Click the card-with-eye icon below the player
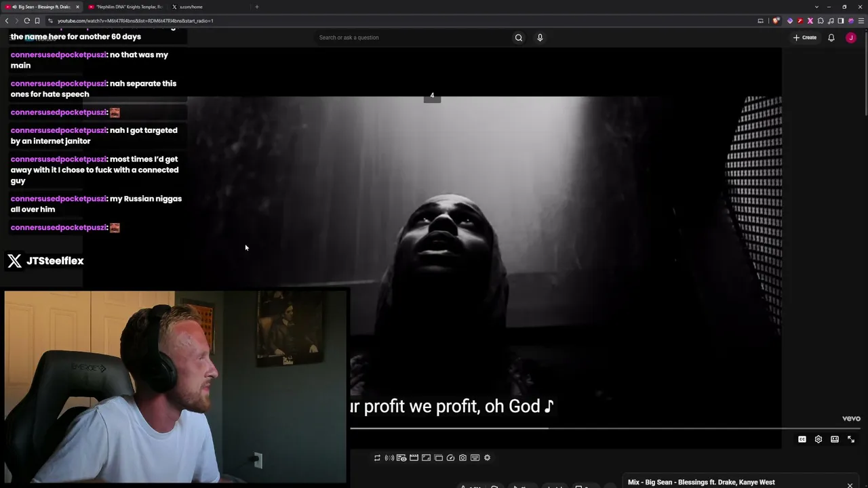The width and height of the screenshot is (868, 488). click(401, 457)
